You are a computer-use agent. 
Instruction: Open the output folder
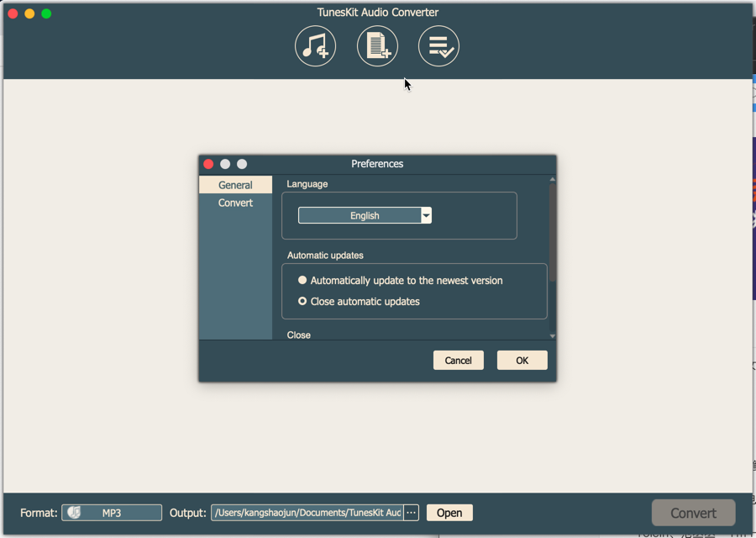449,513
